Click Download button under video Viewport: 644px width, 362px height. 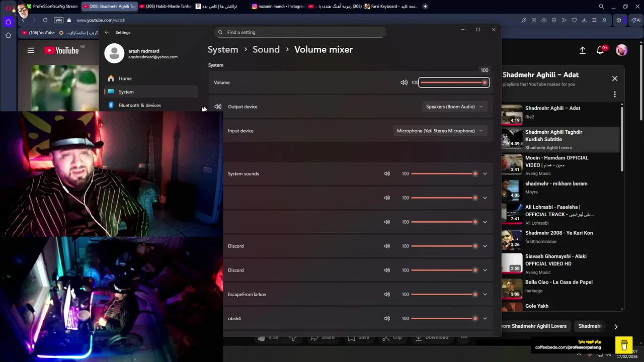[431, 337]
